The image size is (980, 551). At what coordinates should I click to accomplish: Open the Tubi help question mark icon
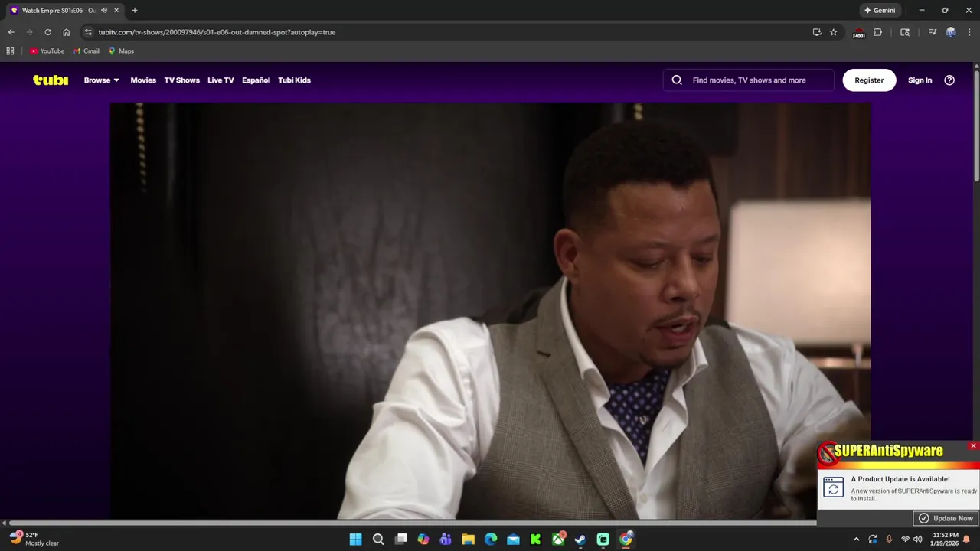pyautogui.click(x=949, y=80)
